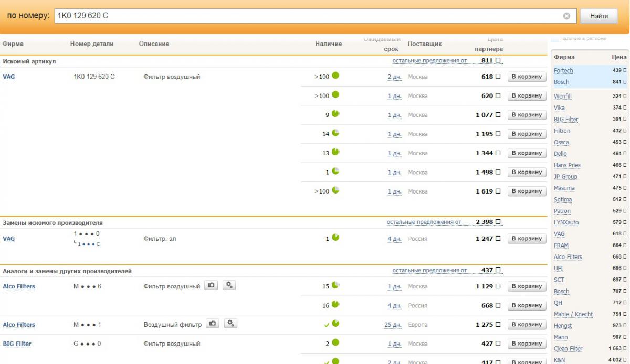Screen dimensions: 630x364
Task: Select Ossca in the brand price list
Action: point(561,143)
